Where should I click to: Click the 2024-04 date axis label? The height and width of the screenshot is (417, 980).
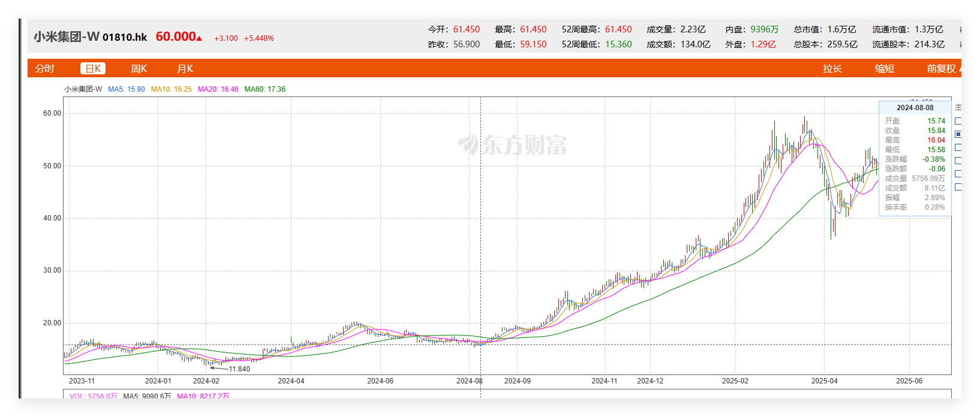[291, 381]
